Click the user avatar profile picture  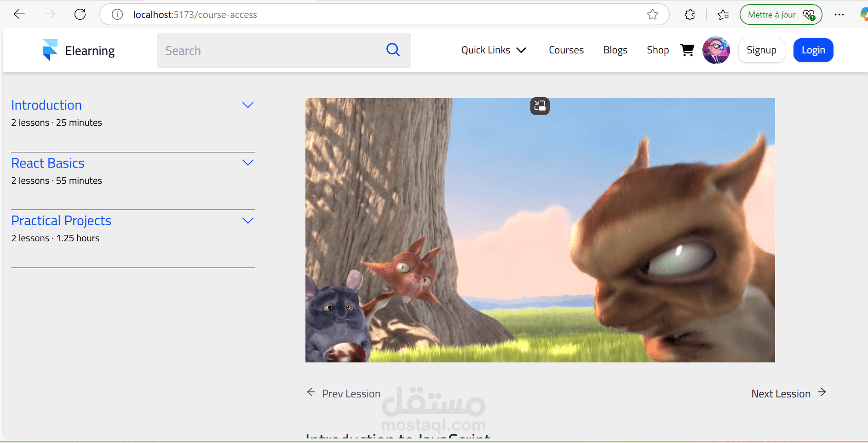click(x=716, y=50)
